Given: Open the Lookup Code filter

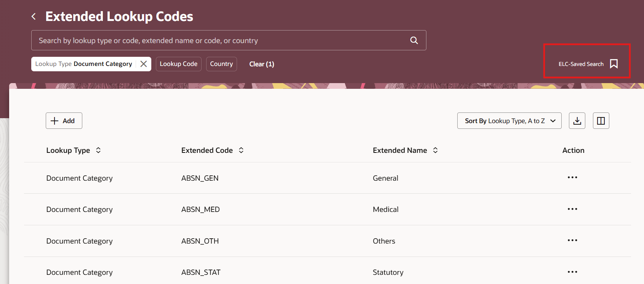Looking at the screenshot, I should click(x=178, y=64).
